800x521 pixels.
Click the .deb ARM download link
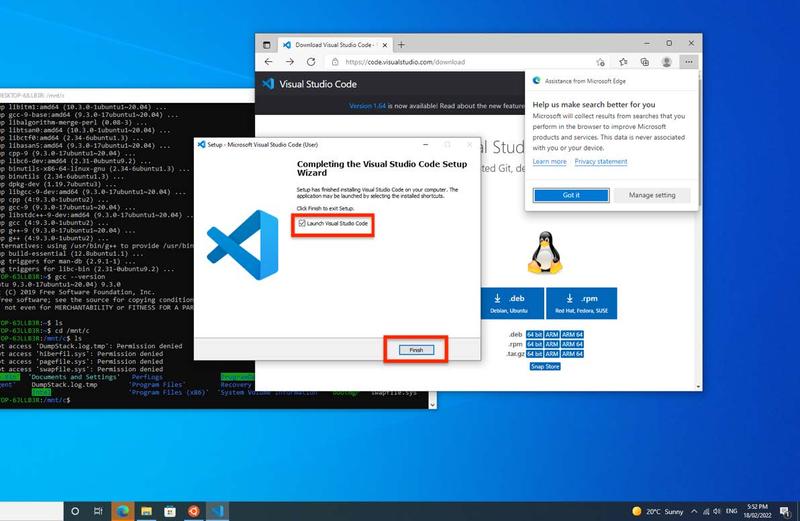552,335
